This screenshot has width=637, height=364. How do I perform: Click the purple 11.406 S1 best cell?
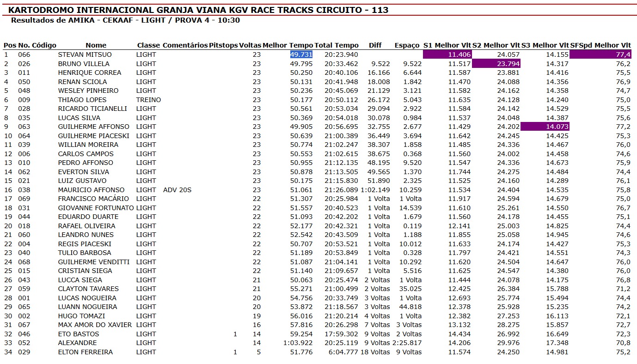[x=447, y=55]
